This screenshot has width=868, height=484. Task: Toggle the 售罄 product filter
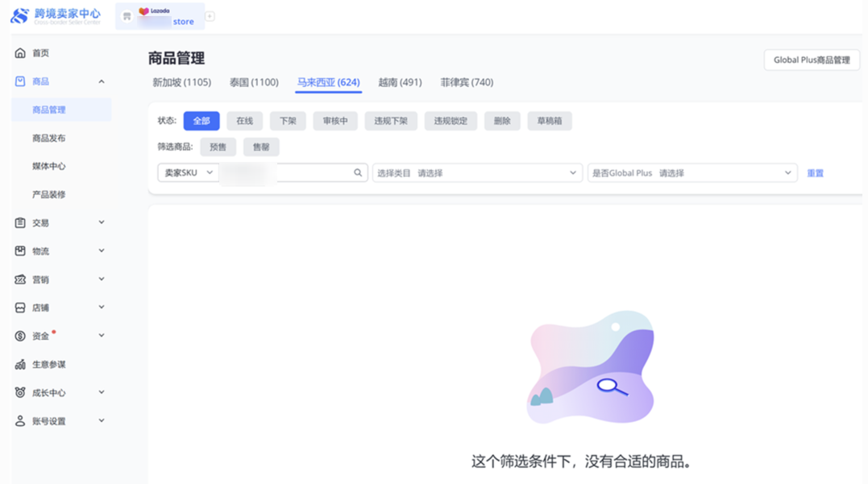261,147
